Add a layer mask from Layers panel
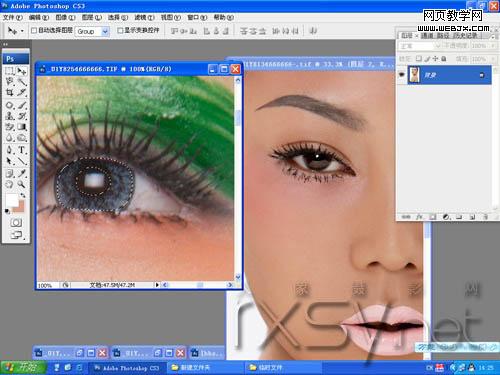 (x=432, y=217)
